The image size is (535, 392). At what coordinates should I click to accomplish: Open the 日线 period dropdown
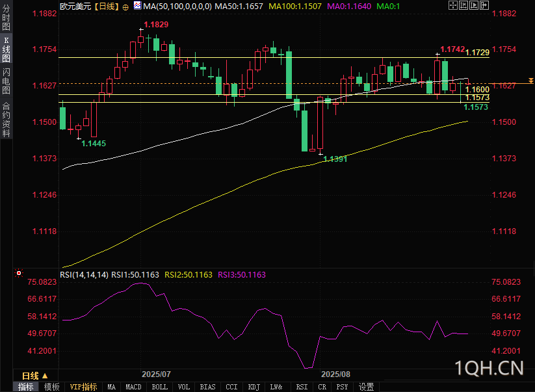click(34, 376)
